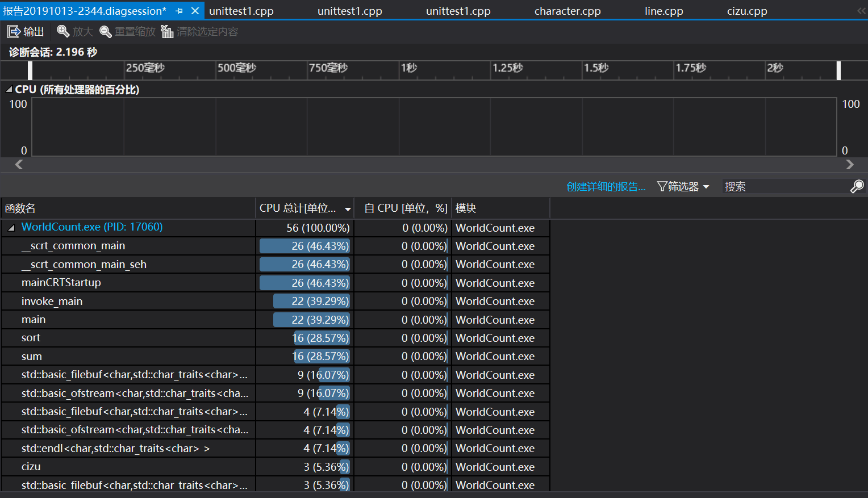Viewport: 868px width, 498px height.
Task: Collapse the CPU graph section triangle
Action: pos(9,90)
